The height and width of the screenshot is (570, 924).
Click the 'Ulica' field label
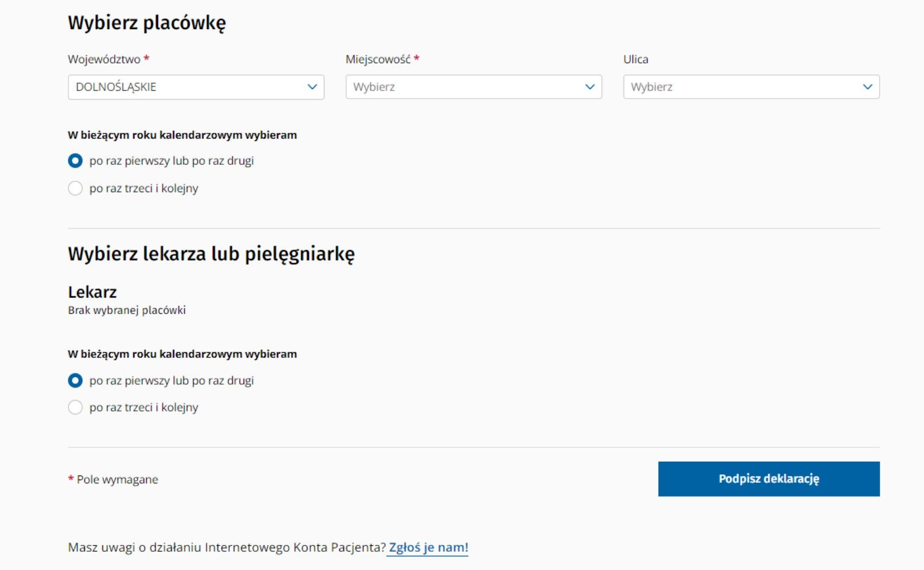point(636,59)
